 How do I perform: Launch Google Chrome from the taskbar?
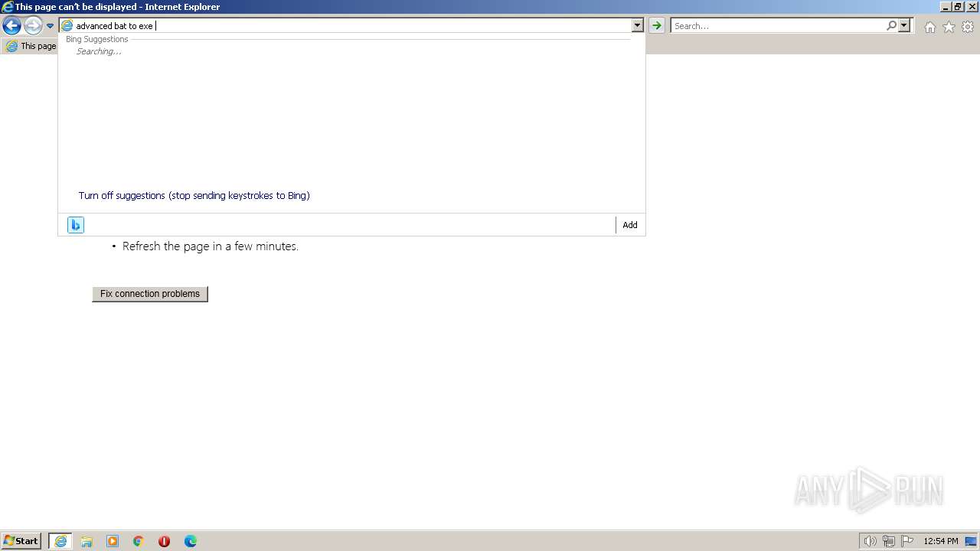tap(139, 541)
